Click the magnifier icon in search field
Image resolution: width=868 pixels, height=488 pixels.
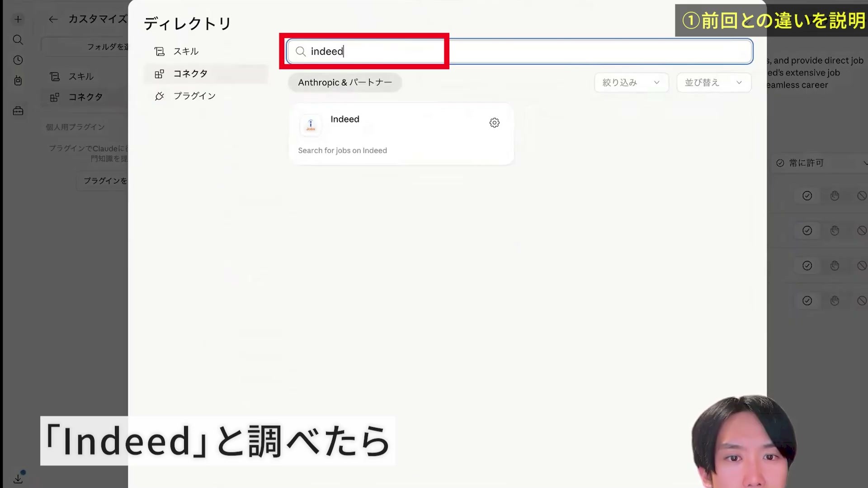[301, 52]
